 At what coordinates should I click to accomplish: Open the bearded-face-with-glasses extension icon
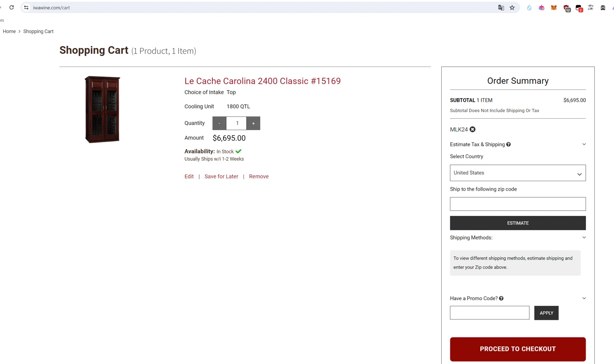pos(603,7)
